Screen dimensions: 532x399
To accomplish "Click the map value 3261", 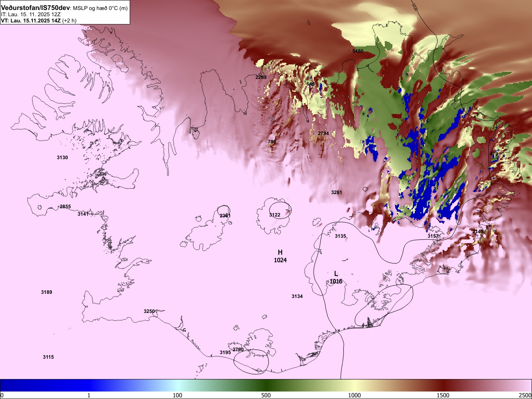I will click(x=337, y=192).
